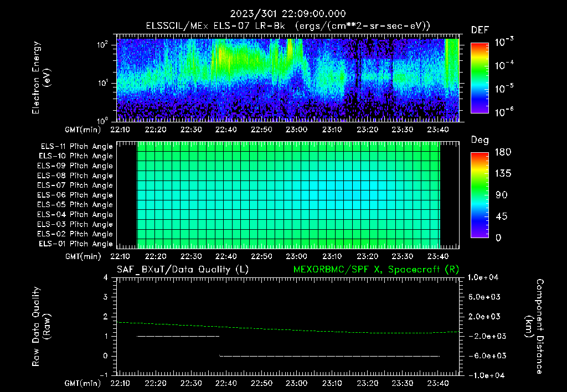Click the 22:50 time tick below data quality plot
Viewport: 567px width, 392px height.
pos(261,384)
